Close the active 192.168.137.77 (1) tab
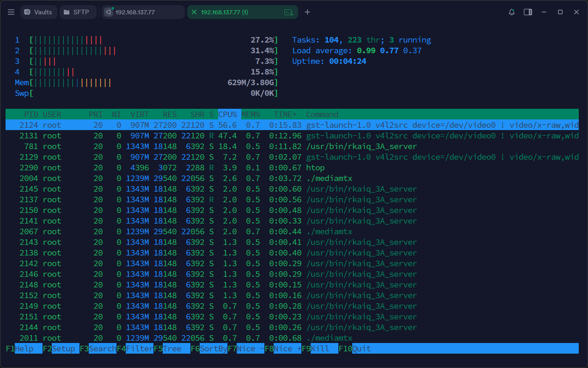Image resolution: width=588 pixels, height=368 pixels. tap(194, 12)
